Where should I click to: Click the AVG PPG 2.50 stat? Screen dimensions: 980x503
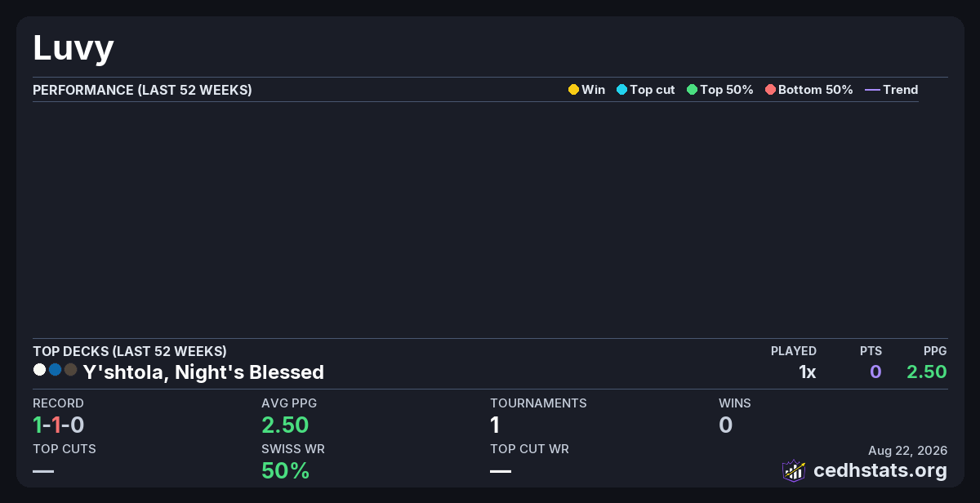[x=285, y=425]
